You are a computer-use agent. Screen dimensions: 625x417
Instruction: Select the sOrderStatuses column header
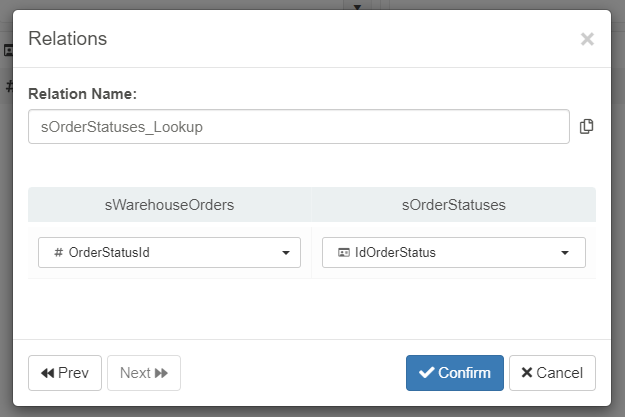(453, 204)
